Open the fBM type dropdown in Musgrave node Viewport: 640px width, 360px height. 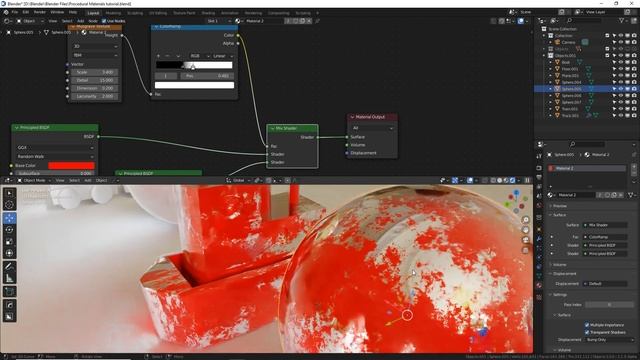click(95, 55)
